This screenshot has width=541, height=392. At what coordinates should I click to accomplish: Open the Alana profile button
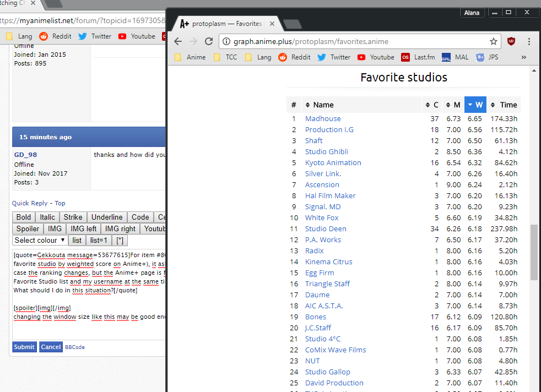(x=472, y=13)
